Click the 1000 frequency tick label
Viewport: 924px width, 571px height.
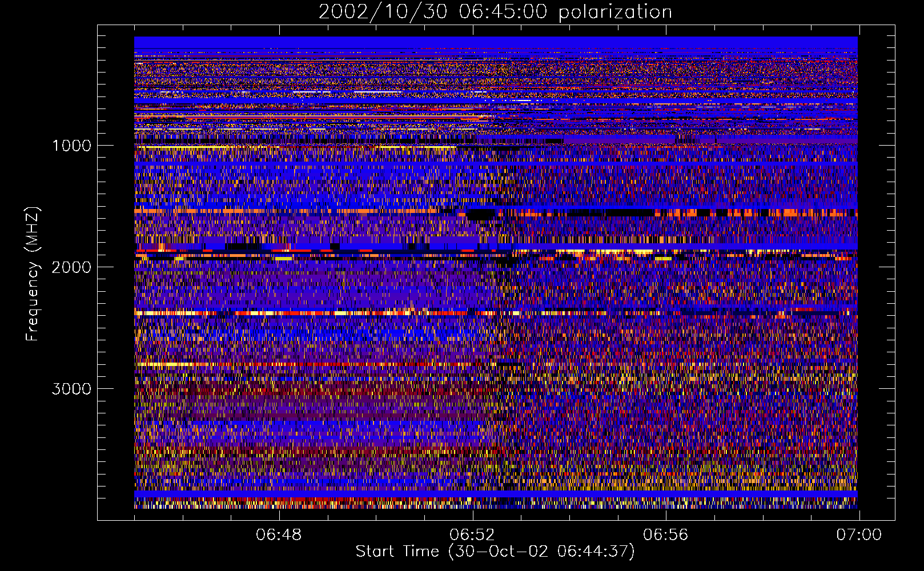coord(71,146)
